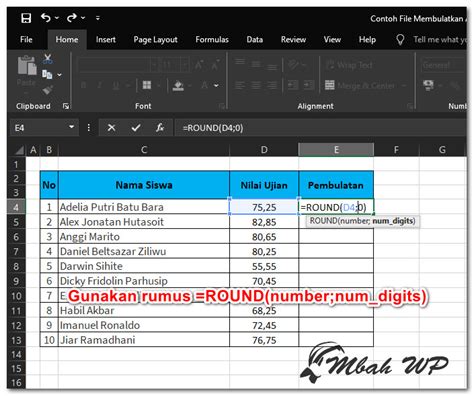
Task: Confirm the formula with the checkmark icon
Action: point(136,128)
